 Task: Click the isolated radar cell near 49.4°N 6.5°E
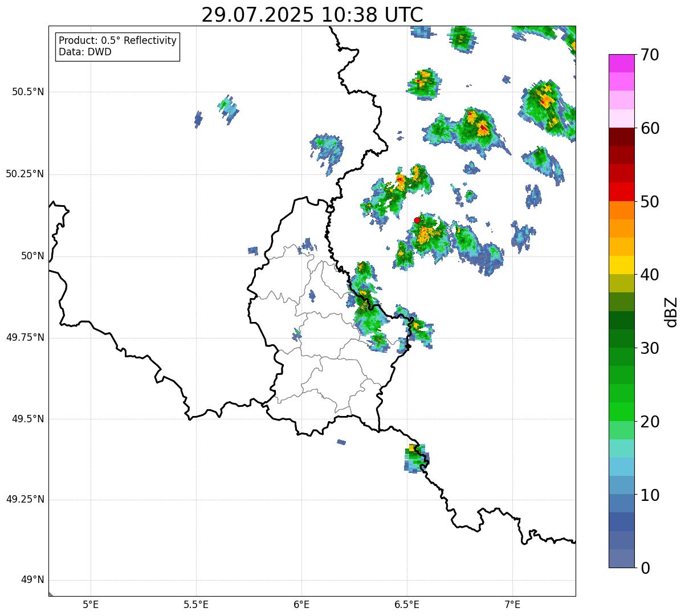pyautogui.click(x=417, y=458)
